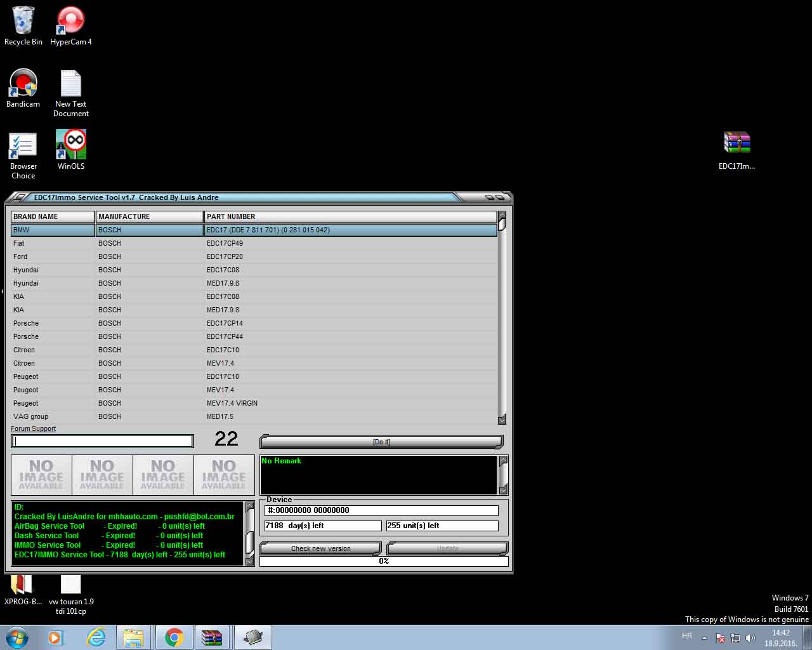The width and height of the screenshot is (812, 650).
Task: Open Windows Explorer from the taskbar
Action: 134,637
